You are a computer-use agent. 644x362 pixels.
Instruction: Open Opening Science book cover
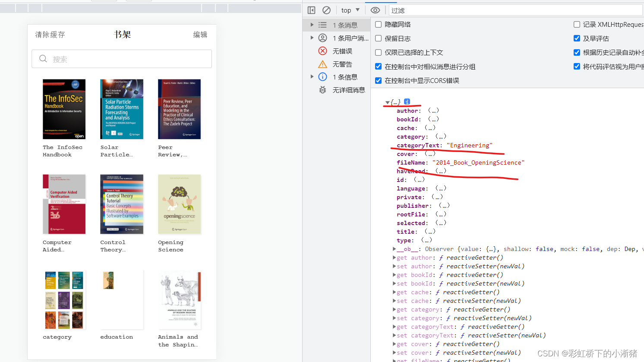click(x=179, y=204)
